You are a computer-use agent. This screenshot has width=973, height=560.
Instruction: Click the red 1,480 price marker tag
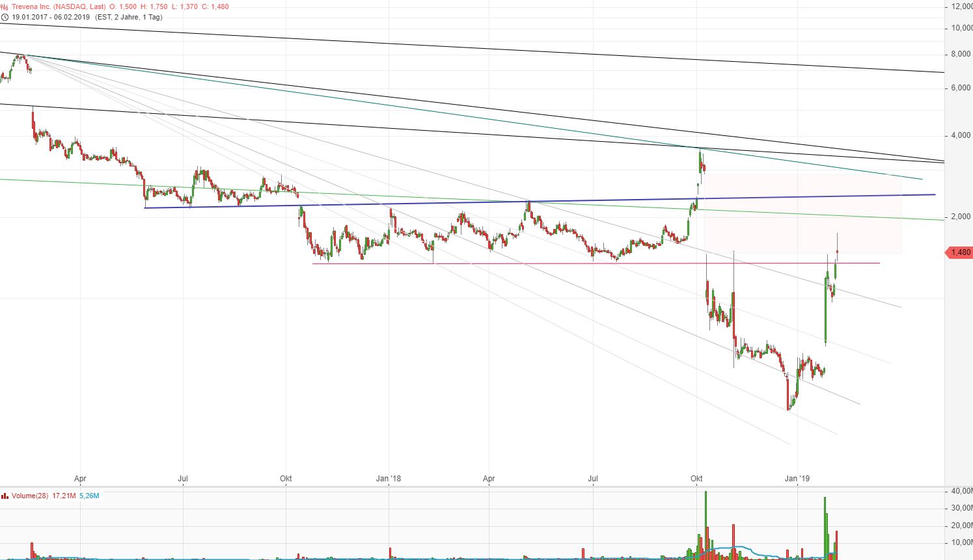[x=959, y=252]
